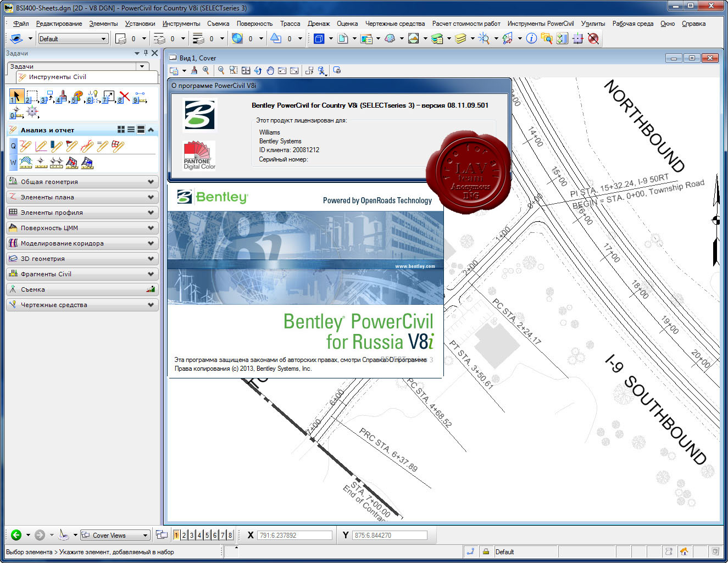Expand the Поверхность ЦММ section
This screenshot has height=563, width=728.
[82, 227]
